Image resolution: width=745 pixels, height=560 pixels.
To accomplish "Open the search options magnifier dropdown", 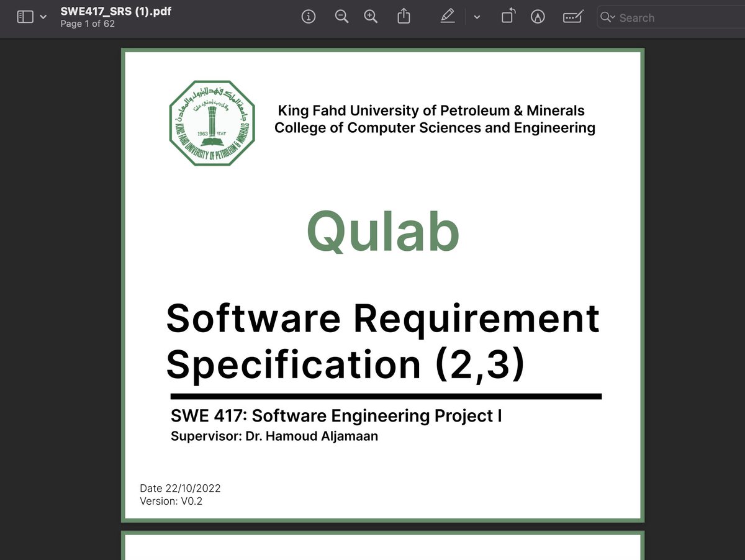I will point(608,17).
